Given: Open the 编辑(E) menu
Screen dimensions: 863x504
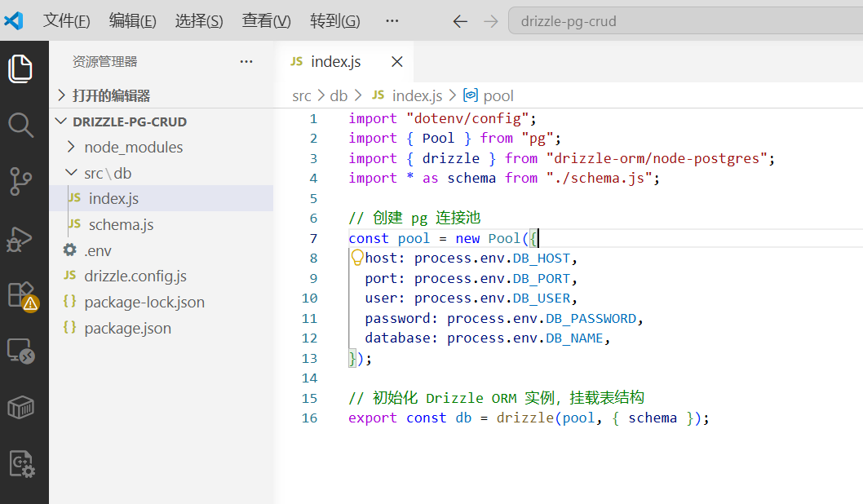Looking at the screenshot, I should [x=132, y=21].
